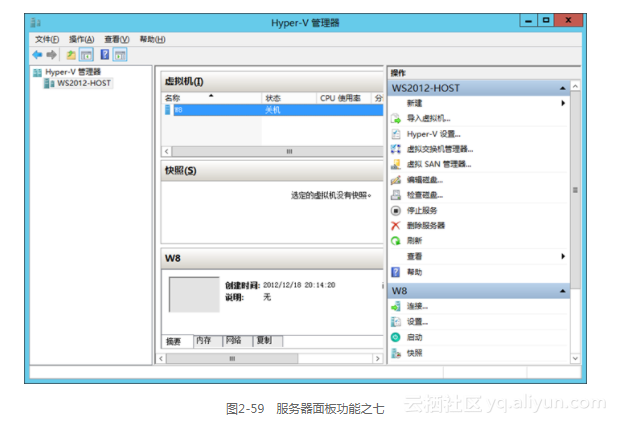Click the 虚拟交换机管理器 icon

[x=396, y=149]
